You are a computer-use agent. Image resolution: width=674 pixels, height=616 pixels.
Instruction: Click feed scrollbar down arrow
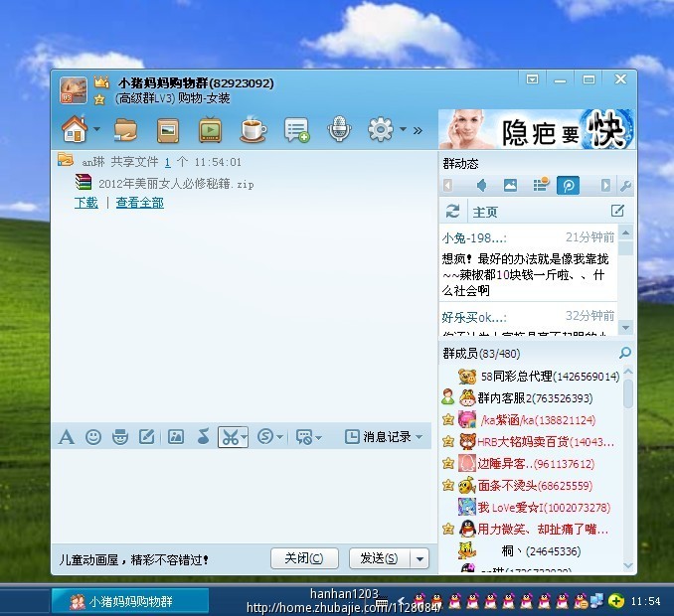(626, 328)
